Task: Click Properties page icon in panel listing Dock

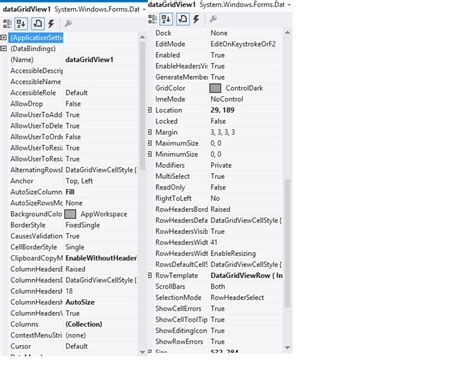Action: (183, 19)
